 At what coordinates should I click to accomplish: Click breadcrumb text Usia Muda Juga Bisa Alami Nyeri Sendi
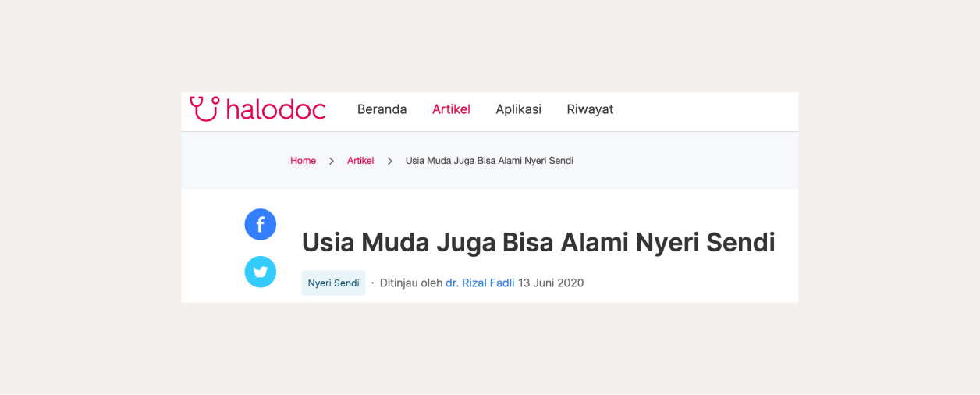[x=489, y=161]
